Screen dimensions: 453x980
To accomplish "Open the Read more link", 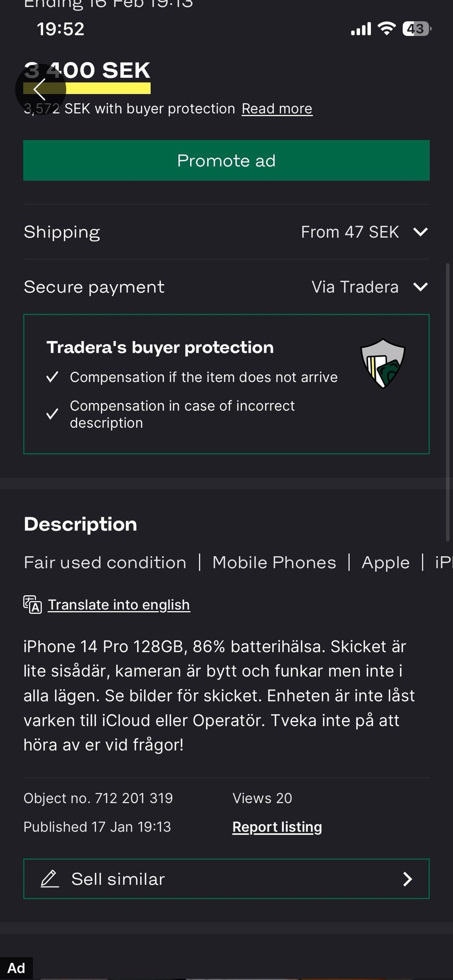I will click(x=277, y=109).
